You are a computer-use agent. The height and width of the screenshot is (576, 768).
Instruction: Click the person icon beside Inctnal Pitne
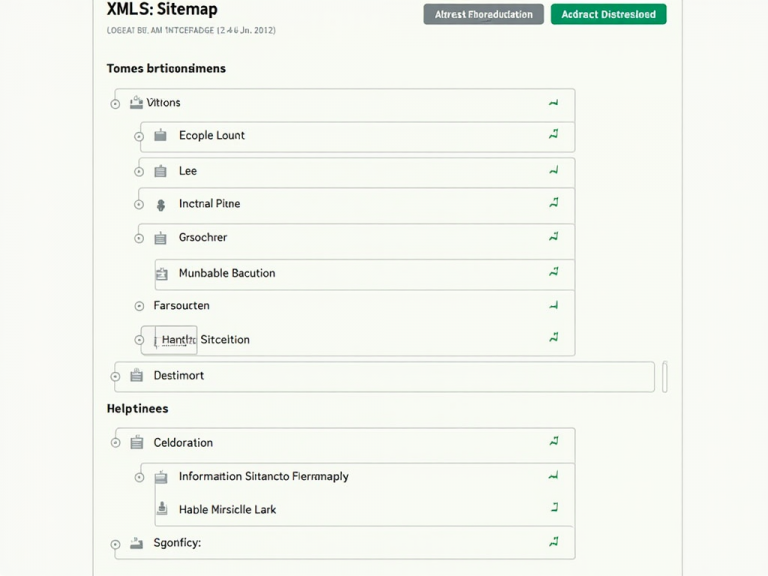pos(161,205)
